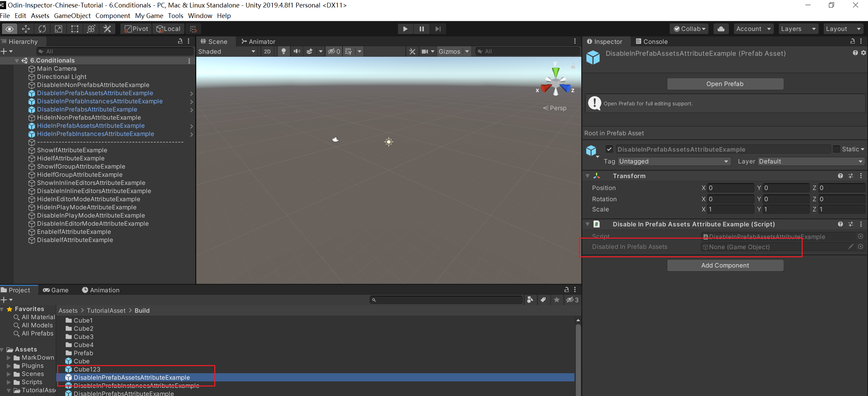868x396 pixels.
Task: Click the Open Prefab button
Action: [725, 84]
